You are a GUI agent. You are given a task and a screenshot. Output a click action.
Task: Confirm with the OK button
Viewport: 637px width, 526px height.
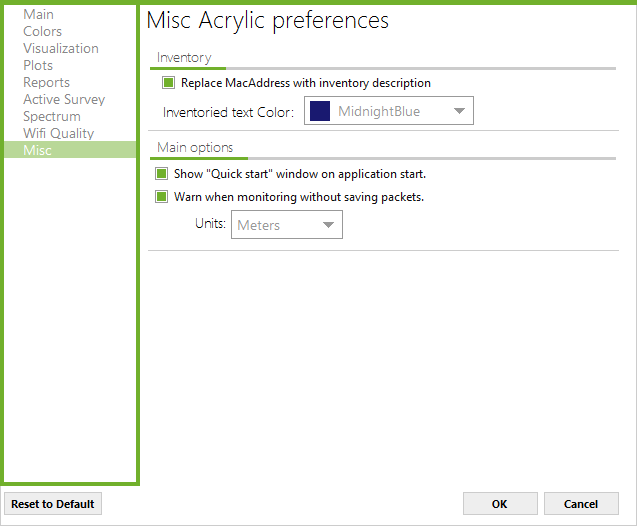click(x=500, y=504)
